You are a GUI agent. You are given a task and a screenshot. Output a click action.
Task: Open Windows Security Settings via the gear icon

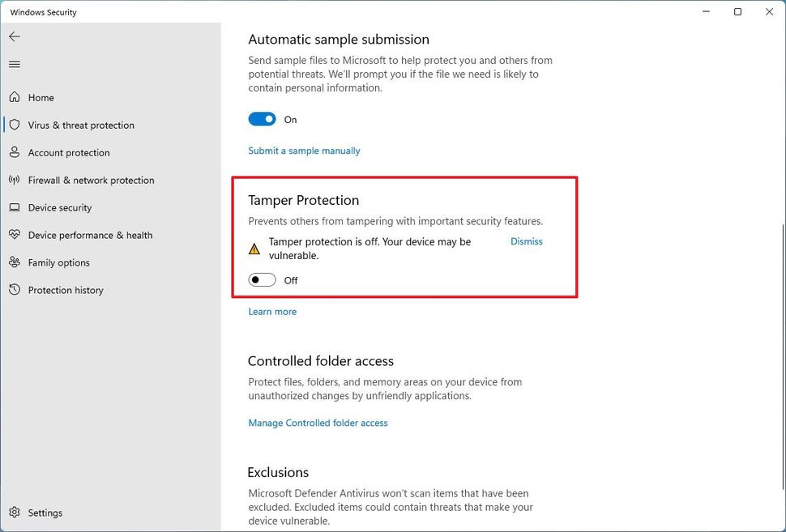[14, 513]
